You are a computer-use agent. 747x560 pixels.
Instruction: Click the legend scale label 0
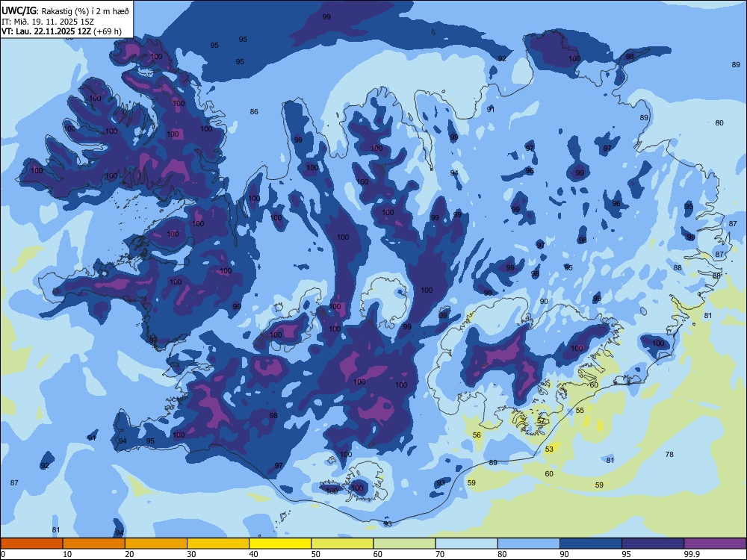(x=3, y=554)
